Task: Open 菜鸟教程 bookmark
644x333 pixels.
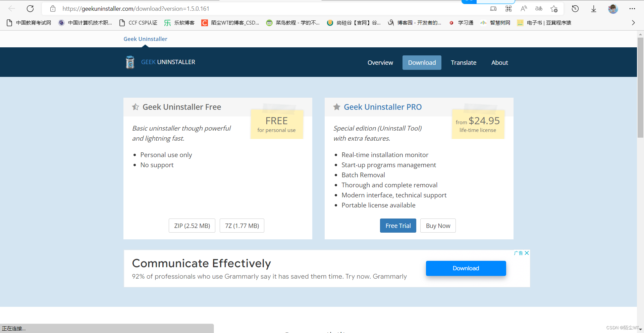Action: click(x=293, y=23)
